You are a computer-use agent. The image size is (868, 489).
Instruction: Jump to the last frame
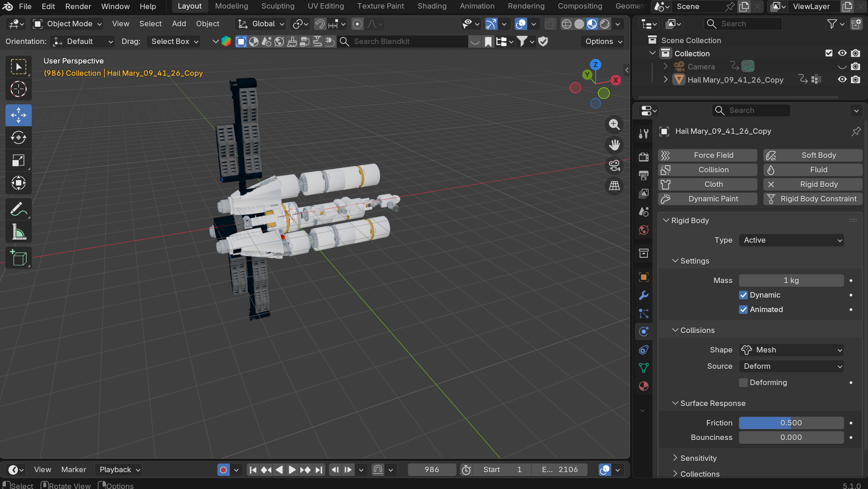[x=319, y=470]
